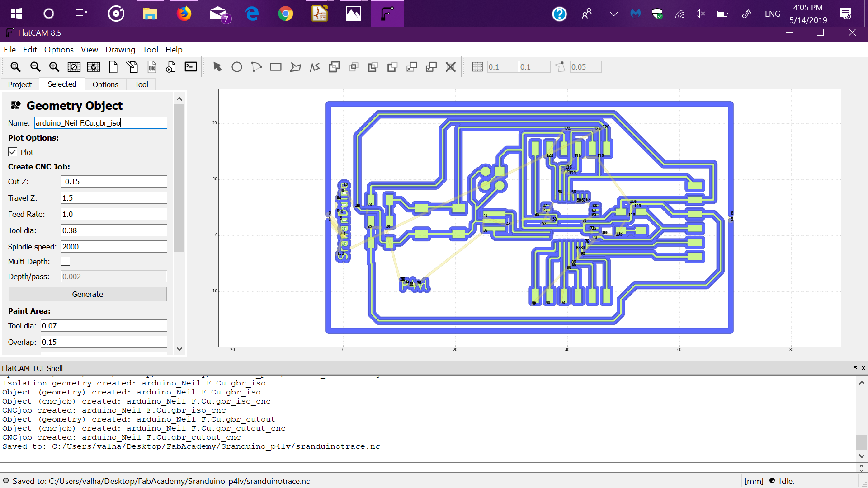Show hidden system tray icons chevron
The image size is (868, 488).
click(x=613, y=14)
